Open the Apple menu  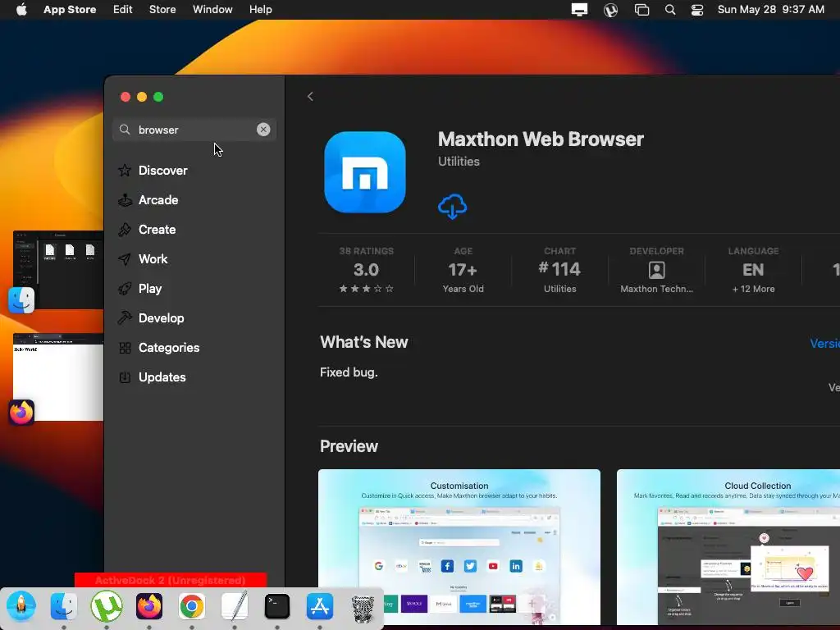(x=21, y=9)
